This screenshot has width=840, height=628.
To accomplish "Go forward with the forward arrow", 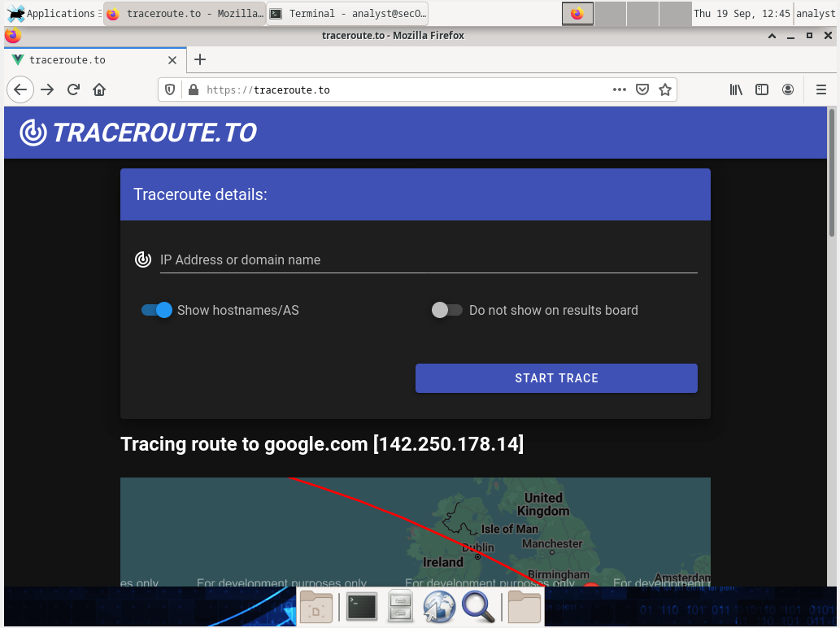I will [48, 89].
